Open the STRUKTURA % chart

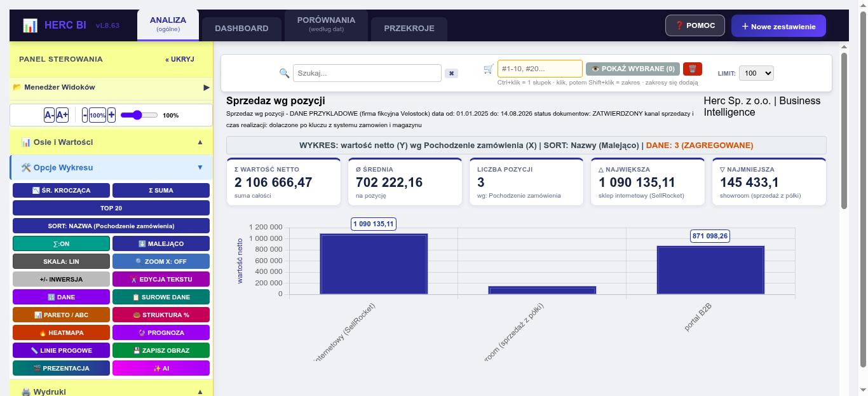coord(161,315)
